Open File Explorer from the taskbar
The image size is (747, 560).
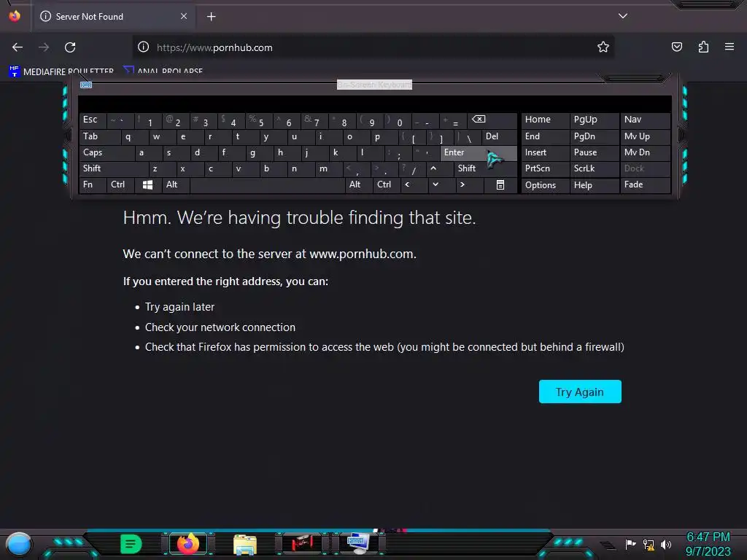pos(245,544)
